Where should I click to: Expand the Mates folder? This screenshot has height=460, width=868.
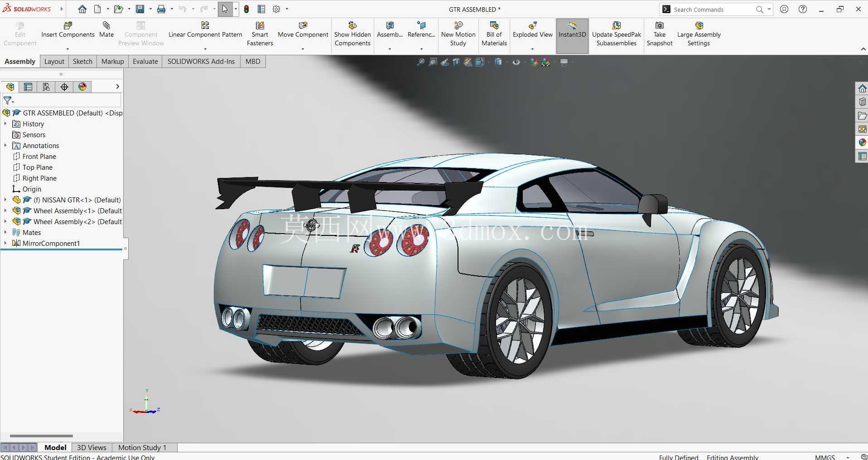click(5, 232)
